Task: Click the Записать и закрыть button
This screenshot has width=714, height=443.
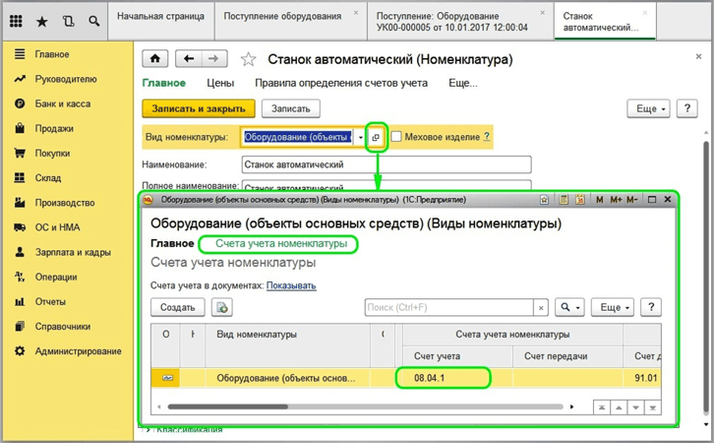Action: tap(198, 108)
